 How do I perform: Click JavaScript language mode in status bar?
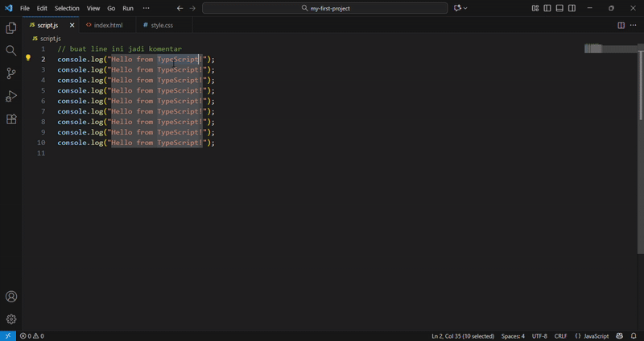[x=592, y=336]
